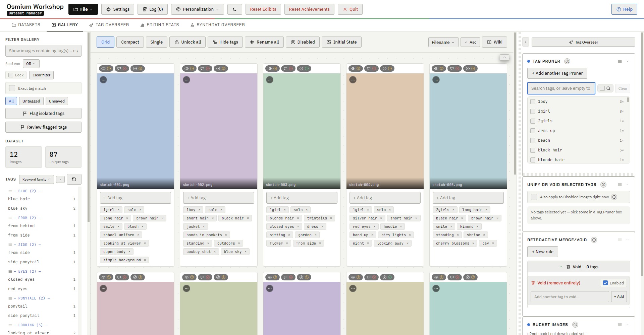This screenshot has width=644, height=335.
Task: Open the Editing Stats tab
Action: coord(160,25)
